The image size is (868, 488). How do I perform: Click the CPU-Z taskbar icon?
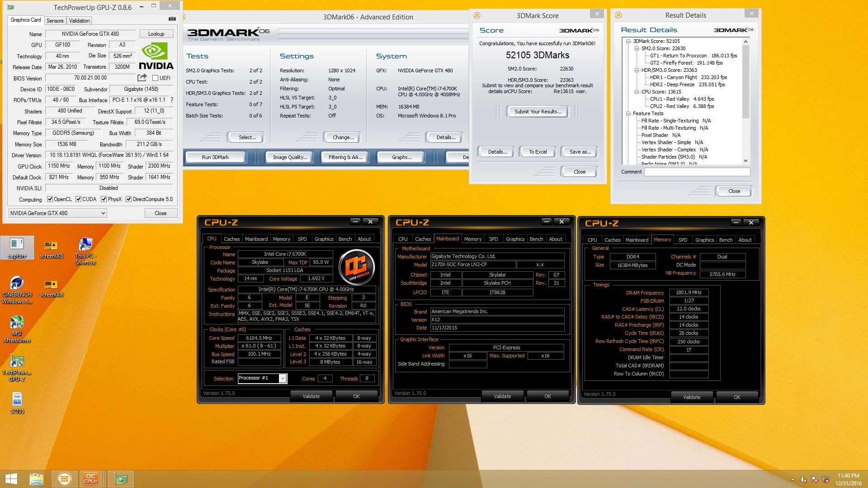(91, 479)
